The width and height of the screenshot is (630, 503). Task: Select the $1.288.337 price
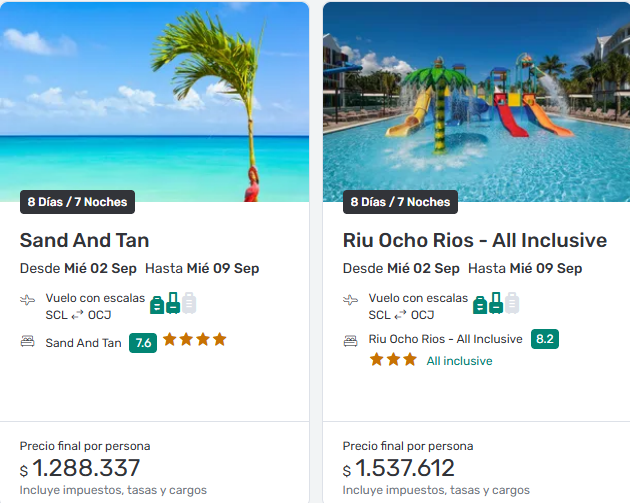[x=86, y=468]
